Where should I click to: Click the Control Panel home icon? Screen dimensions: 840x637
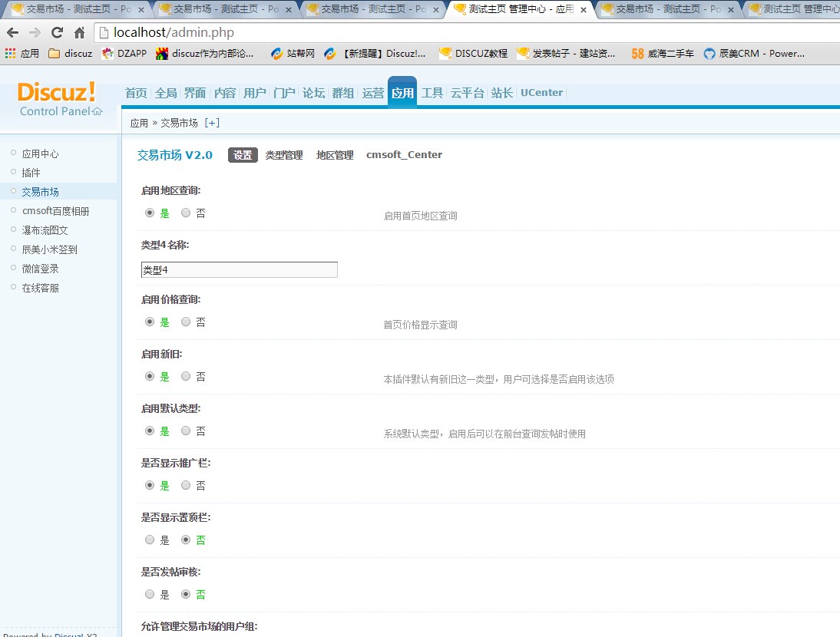97,111
